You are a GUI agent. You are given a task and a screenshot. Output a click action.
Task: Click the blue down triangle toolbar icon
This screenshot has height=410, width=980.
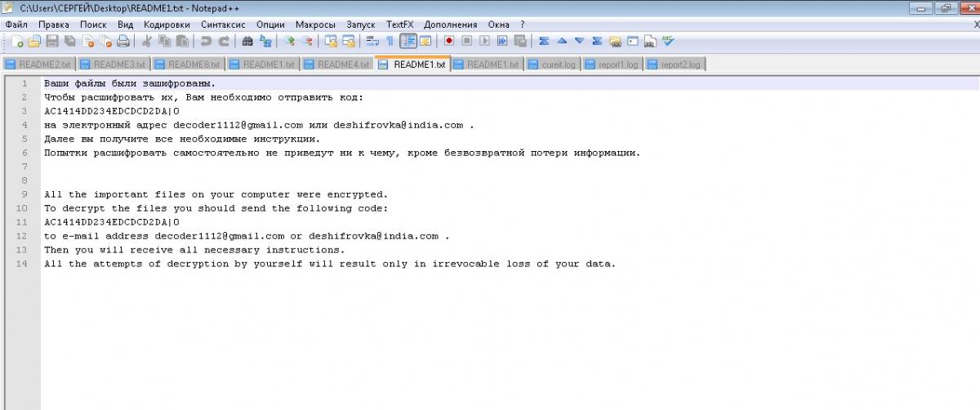580,41
